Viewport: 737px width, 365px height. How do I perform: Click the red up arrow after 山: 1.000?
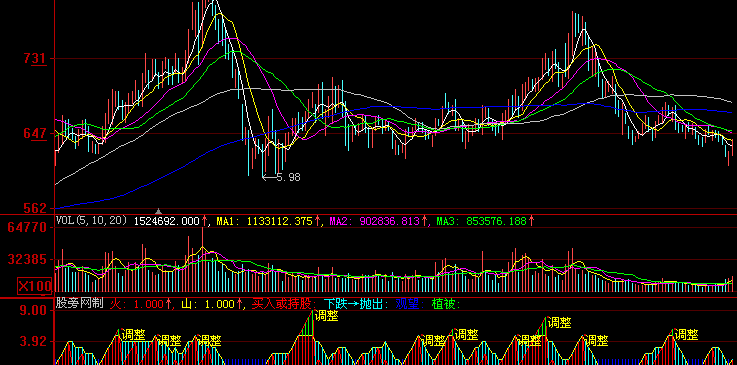(x=239, y=304)
